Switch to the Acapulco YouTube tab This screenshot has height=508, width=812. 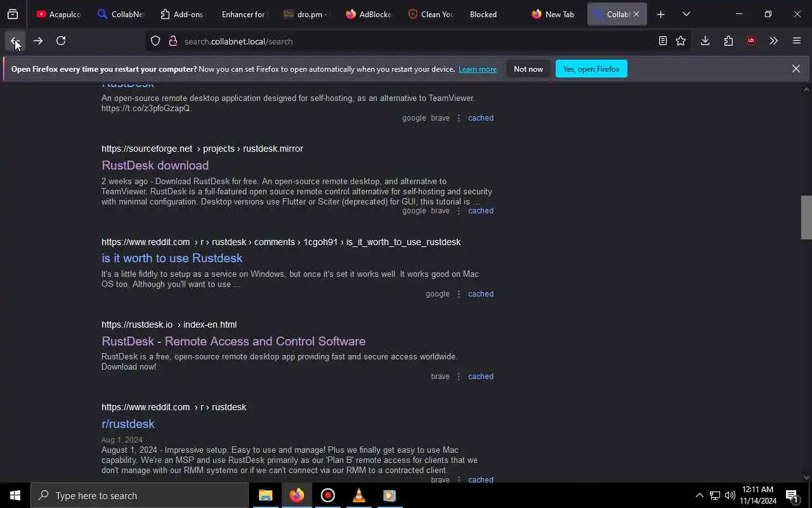58,14
